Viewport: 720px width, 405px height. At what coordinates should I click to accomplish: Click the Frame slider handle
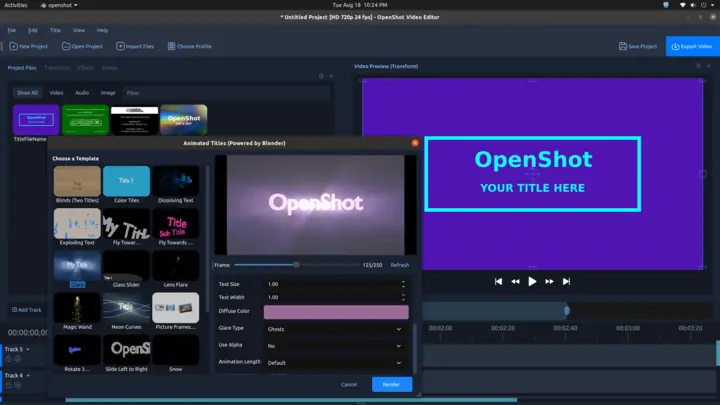(x=297, y=265)
